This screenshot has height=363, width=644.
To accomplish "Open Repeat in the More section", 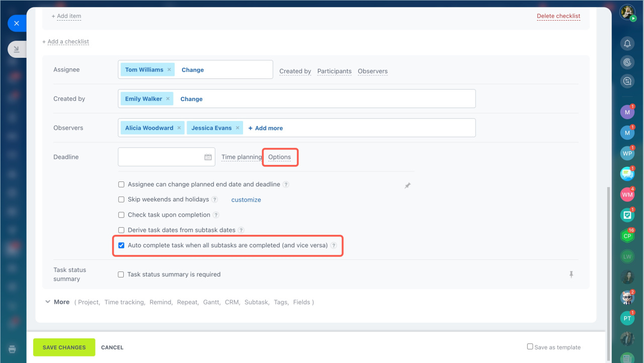I will [187, 302].
